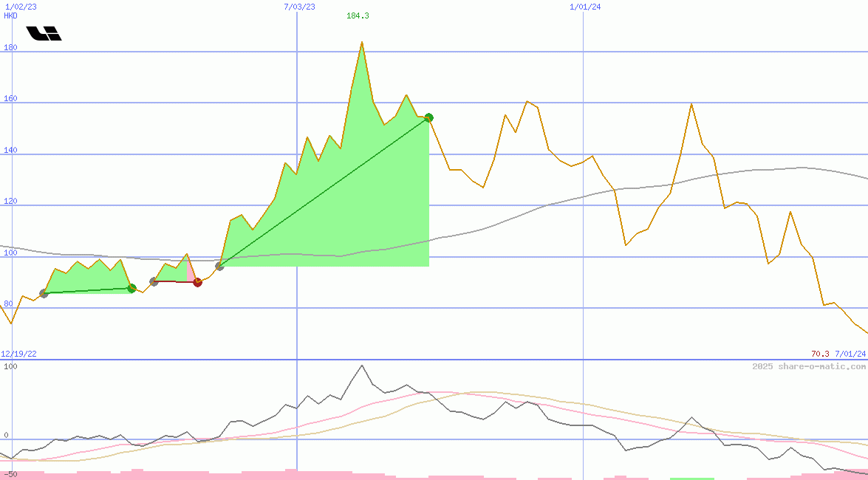Click the 7/01/24 end date label
This screenshot has height=480, width=868.
(850, 354)
